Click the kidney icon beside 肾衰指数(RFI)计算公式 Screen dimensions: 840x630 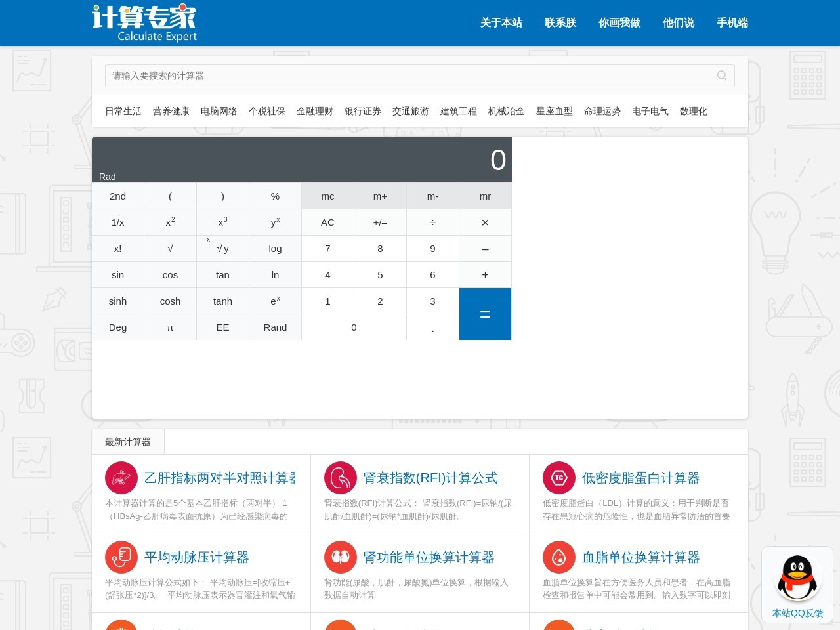click(340, 478)
